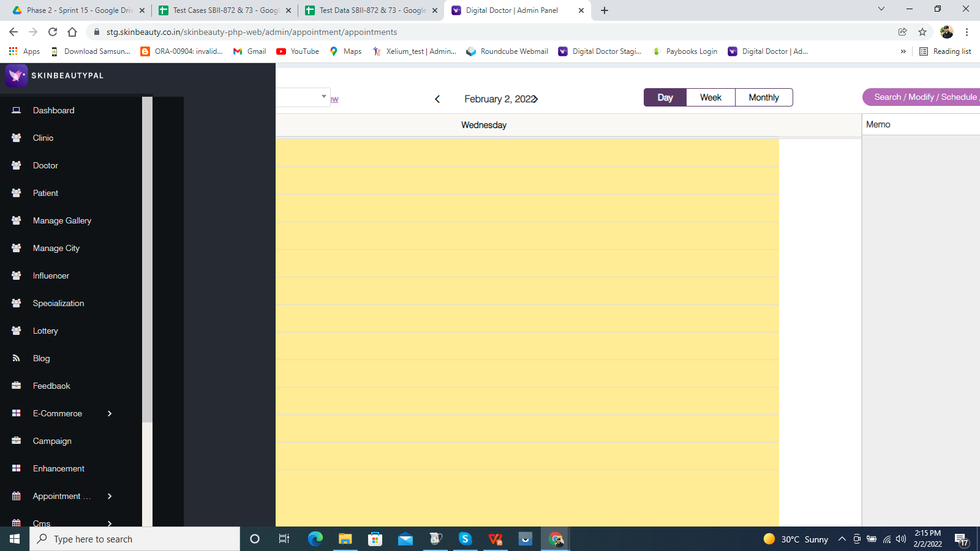Open Microsoft Edge from the taskbar
Screen dimensions: 980x551
315,539
